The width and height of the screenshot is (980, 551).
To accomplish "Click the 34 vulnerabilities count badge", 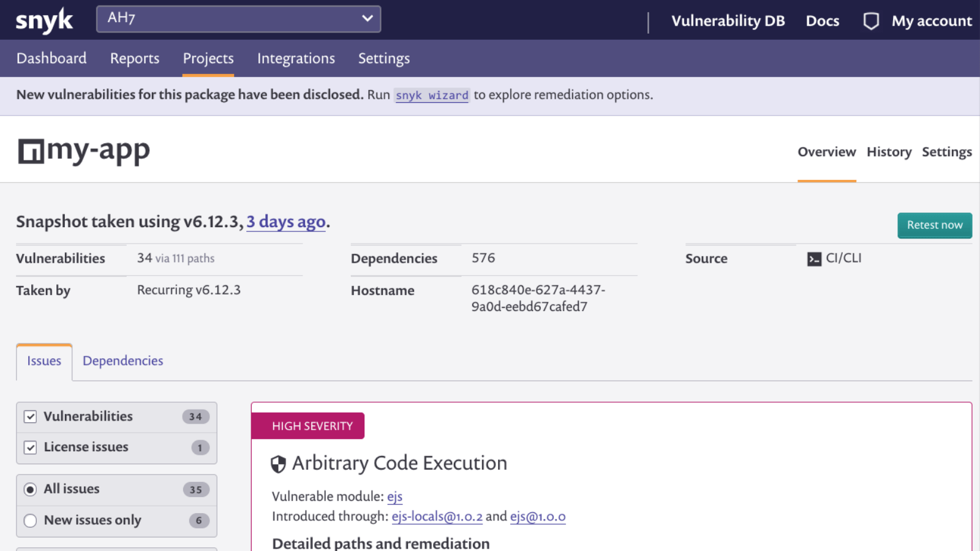I will (195, 416).
